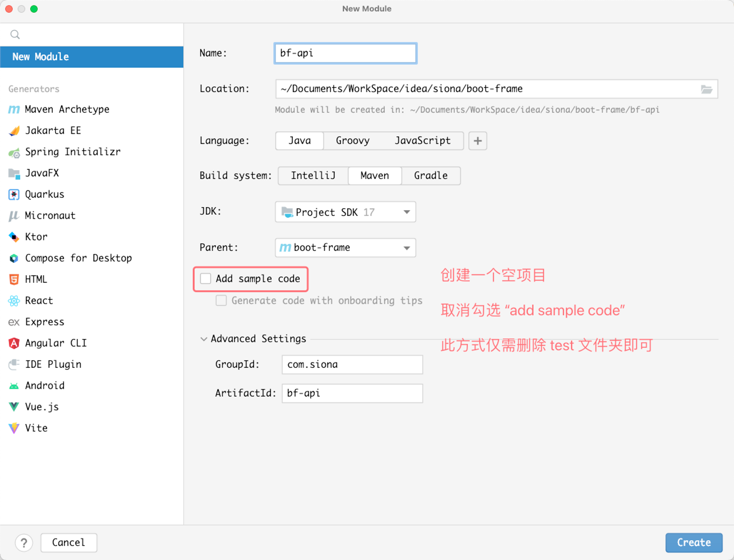Toggle Generate code with onboarding tips
Screen dimensions: 734x560
pyautogui.click(x=221, y=301)
